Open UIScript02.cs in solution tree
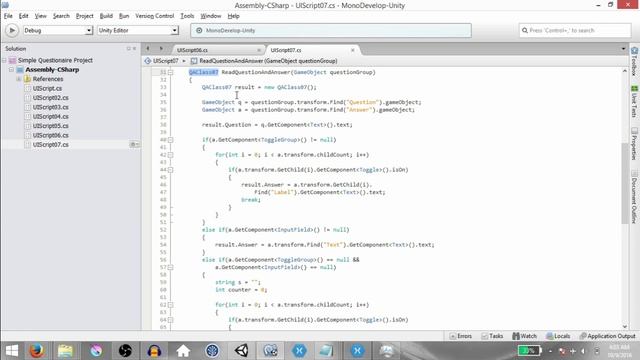Image resolution: width=640 pixels, height=360 pixels. (x=51, y=98)
